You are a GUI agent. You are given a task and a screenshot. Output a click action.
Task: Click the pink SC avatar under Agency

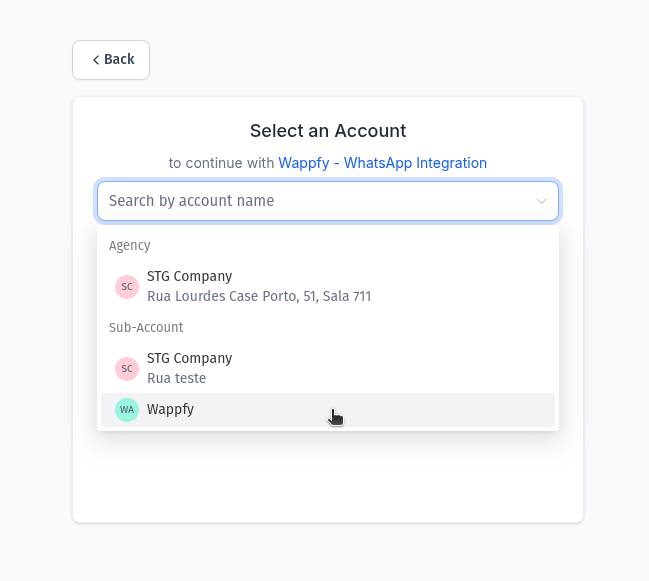click(x=127, y=286)
